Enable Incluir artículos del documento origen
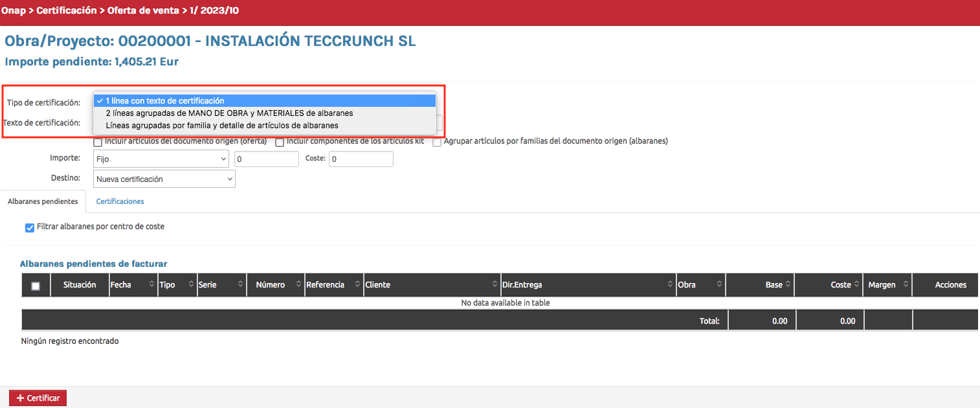 (x=98, y=142)
